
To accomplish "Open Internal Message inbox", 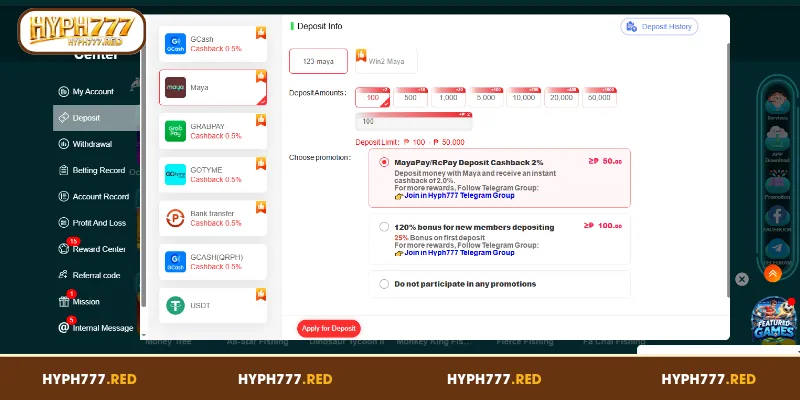I will [96, 328].
